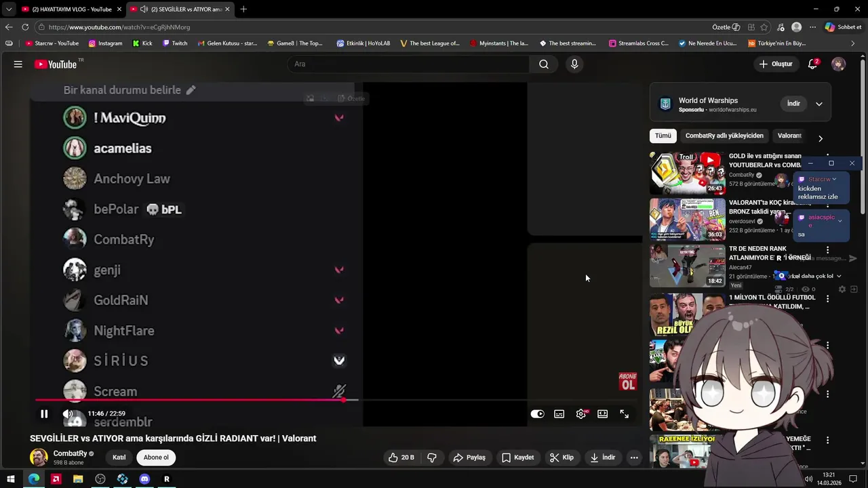The height and width of the screenshot is (488, 868).
Task: Open TR DE NEDEN RANK video thumbnail
Action: pos(688,266)
